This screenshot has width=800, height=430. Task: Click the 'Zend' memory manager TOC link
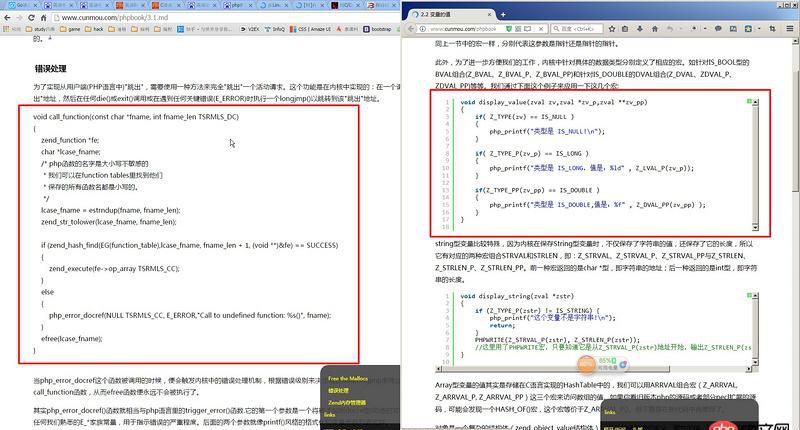(x=346, y=402)
